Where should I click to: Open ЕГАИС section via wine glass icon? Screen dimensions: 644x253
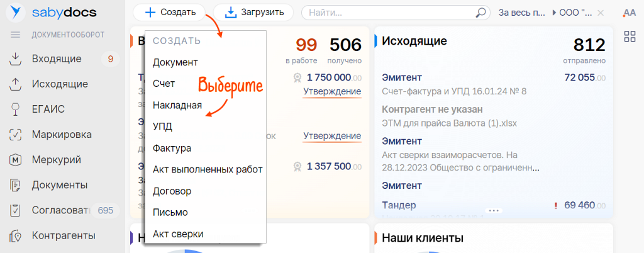15,109
